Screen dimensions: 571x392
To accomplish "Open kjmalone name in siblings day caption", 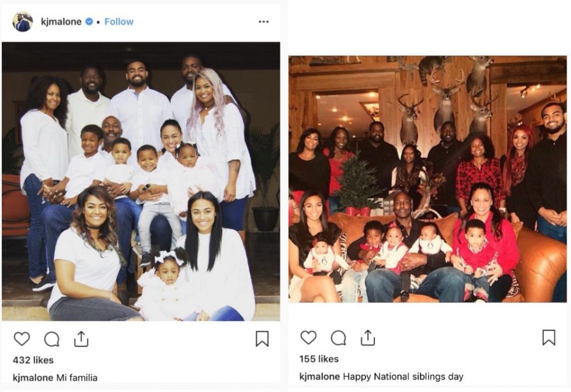I will pyautogui.click(x=319, y=377).
